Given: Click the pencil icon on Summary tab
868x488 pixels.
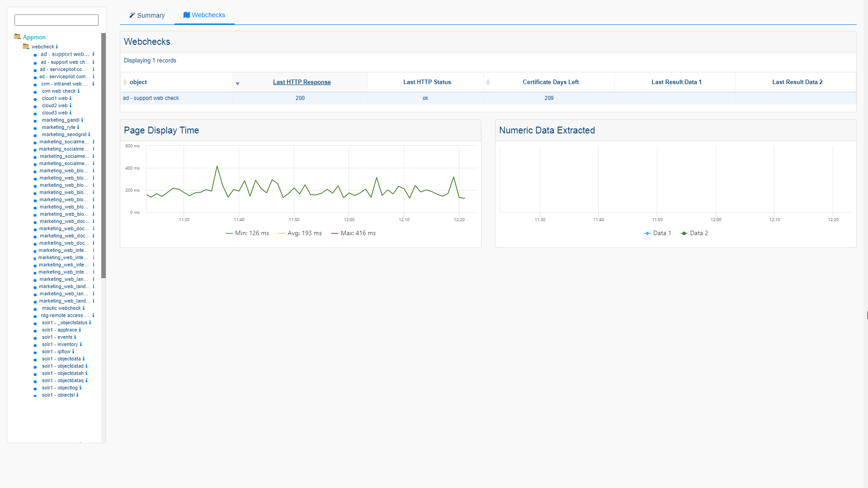Looking at the screenshot, I should 132,15.
